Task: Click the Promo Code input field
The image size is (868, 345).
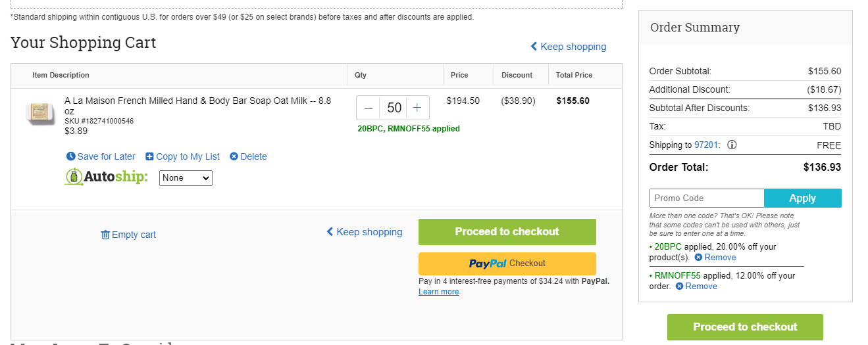Action: tap(707, 198)
